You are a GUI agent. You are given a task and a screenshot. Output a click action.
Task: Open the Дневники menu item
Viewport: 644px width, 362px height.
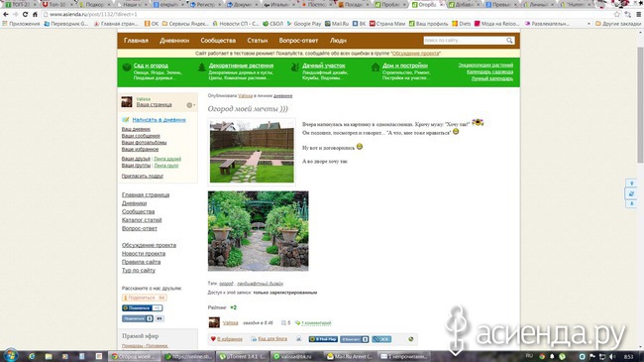pos(174,41)
